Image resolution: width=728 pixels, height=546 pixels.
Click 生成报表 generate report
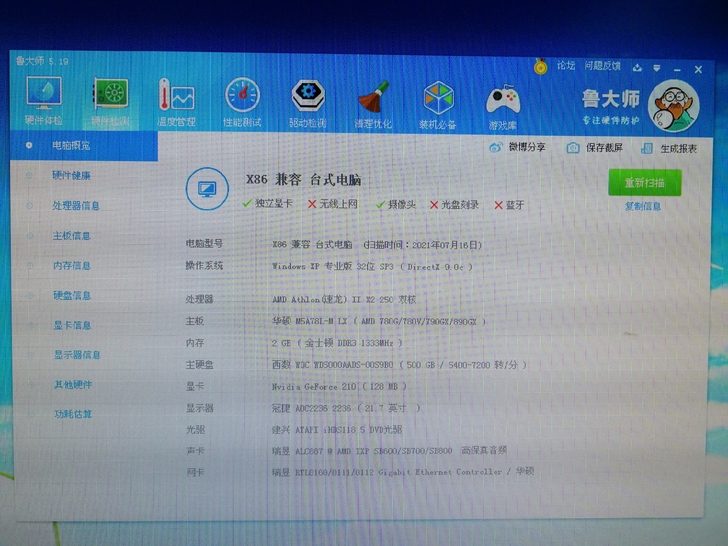678,149
